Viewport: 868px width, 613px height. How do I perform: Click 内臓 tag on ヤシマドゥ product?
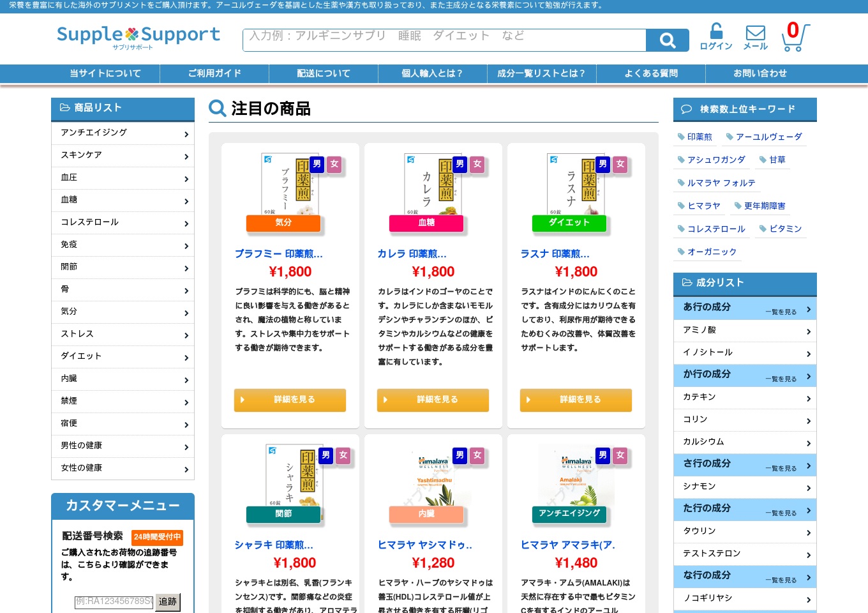426,514
